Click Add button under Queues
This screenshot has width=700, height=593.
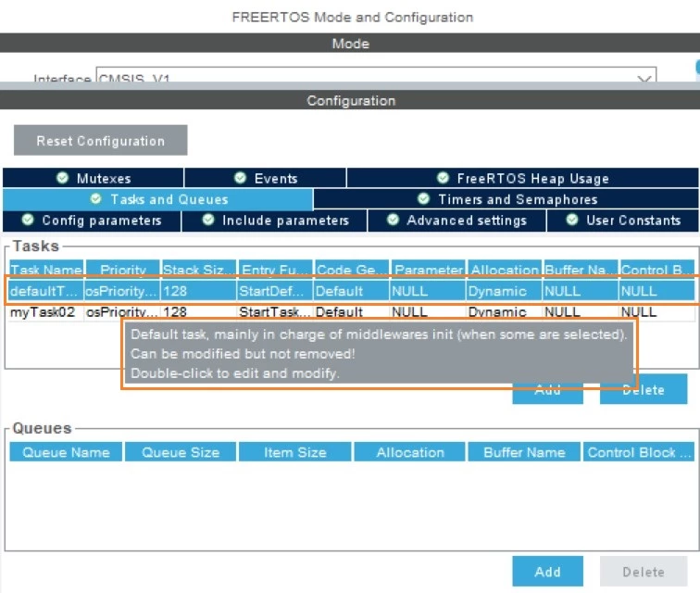pos(547,571)
